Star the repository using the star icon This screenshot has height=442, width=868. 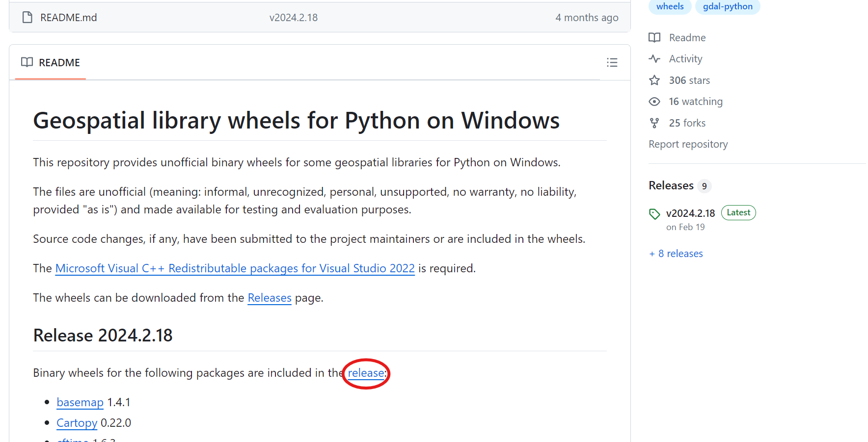pyautogui.click(x=654, y=80)
